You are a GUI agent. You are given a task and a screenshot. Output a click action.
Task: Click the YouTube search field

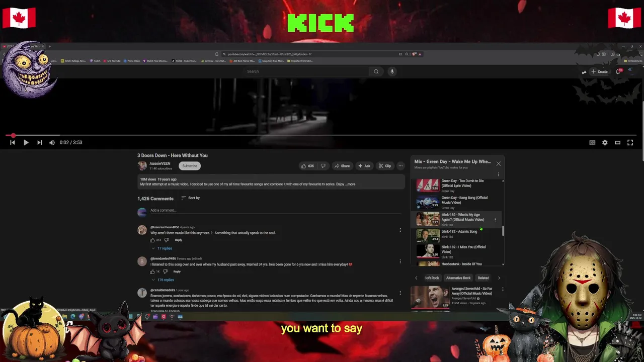pos(307,71)
